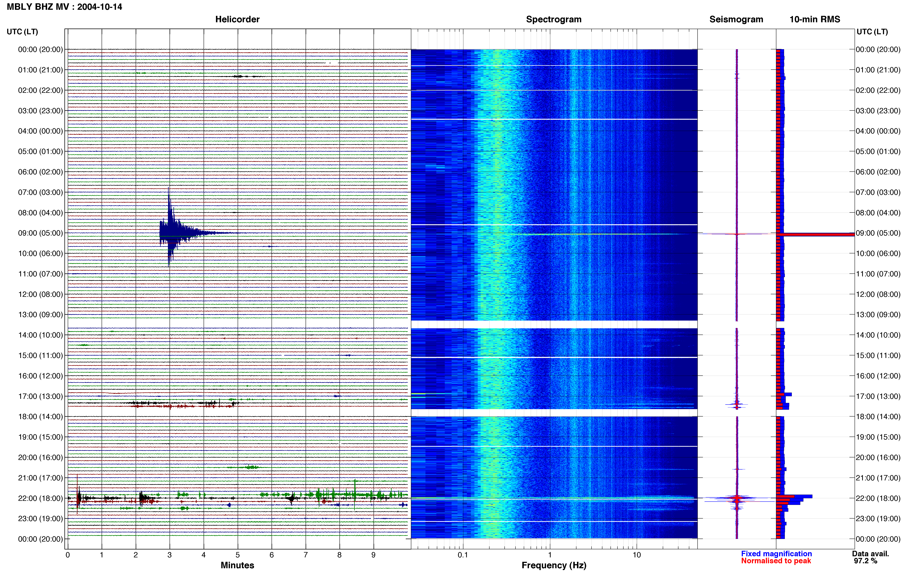Click the '04:00 (00:00)' helicorder time label
This screenshot has width=924, height=578.
coord(40,131)
